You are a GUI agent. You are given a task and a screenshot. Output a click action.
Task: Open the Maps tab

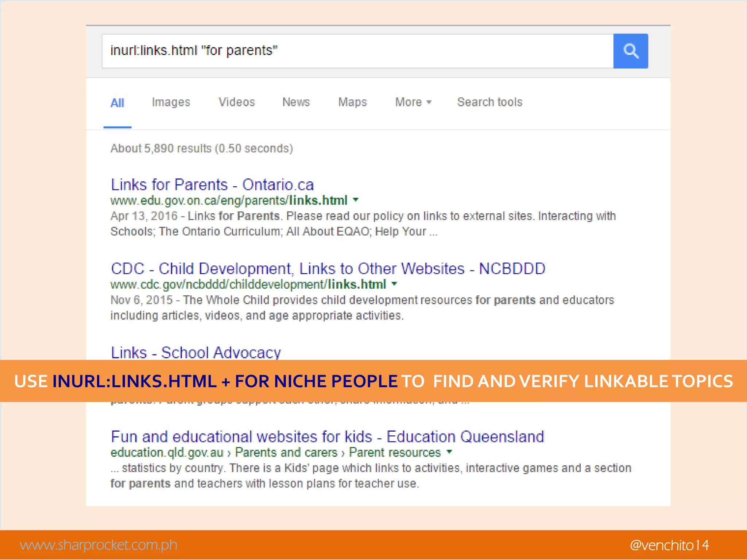tap(352, 102)
